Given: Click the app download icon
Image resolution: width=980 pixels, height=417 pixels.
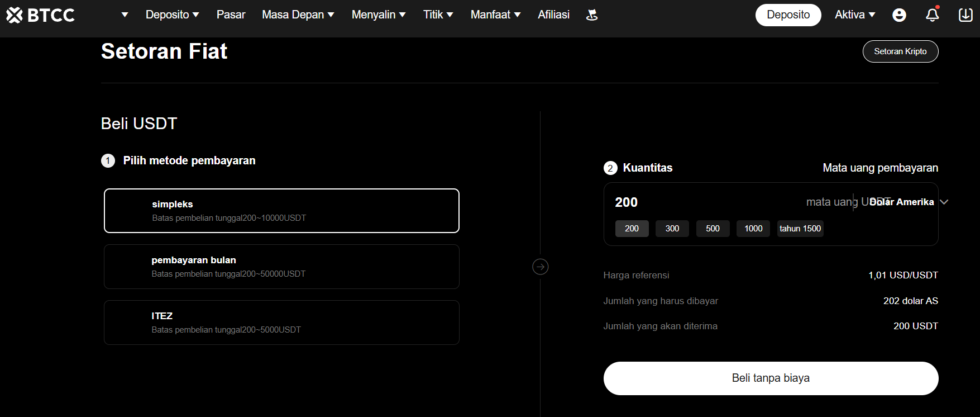Looking at the screenshot, I should click(965, 15).
